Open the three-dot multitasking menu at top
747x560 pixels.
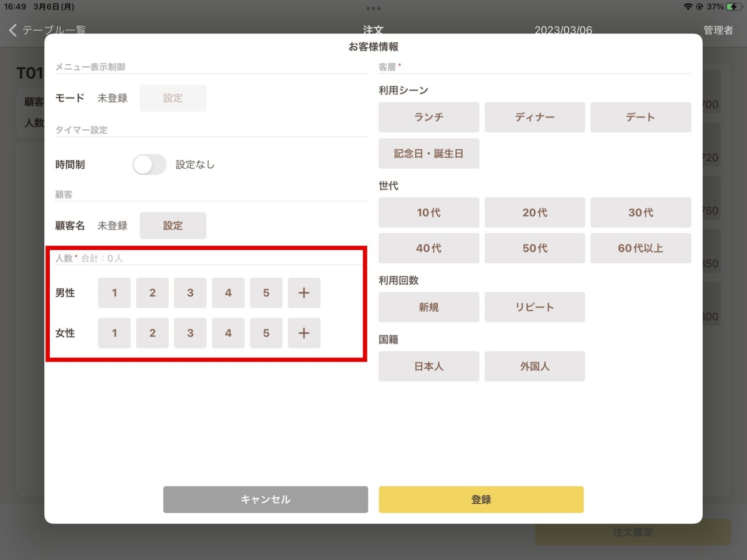(373, 8)
